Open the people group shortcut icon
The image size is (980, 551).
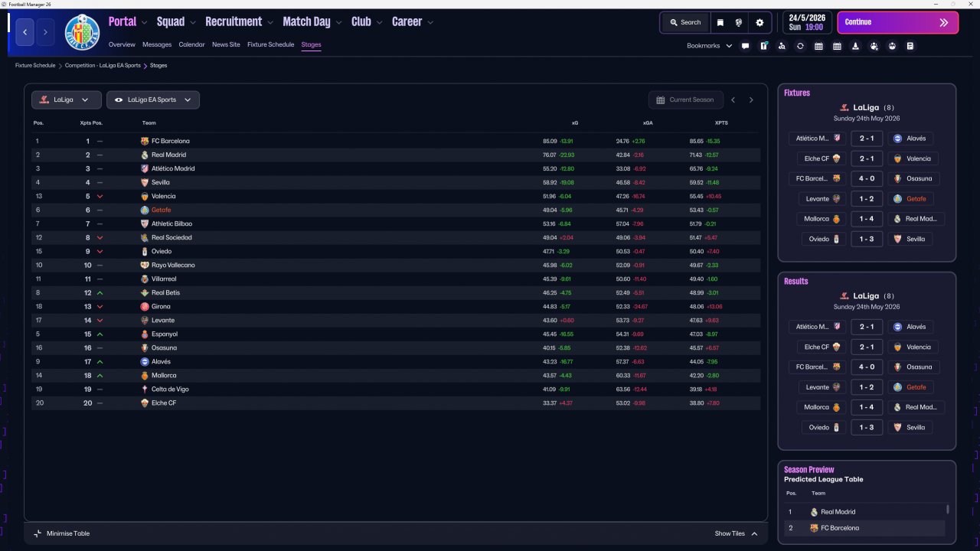(x=892, y=46)
